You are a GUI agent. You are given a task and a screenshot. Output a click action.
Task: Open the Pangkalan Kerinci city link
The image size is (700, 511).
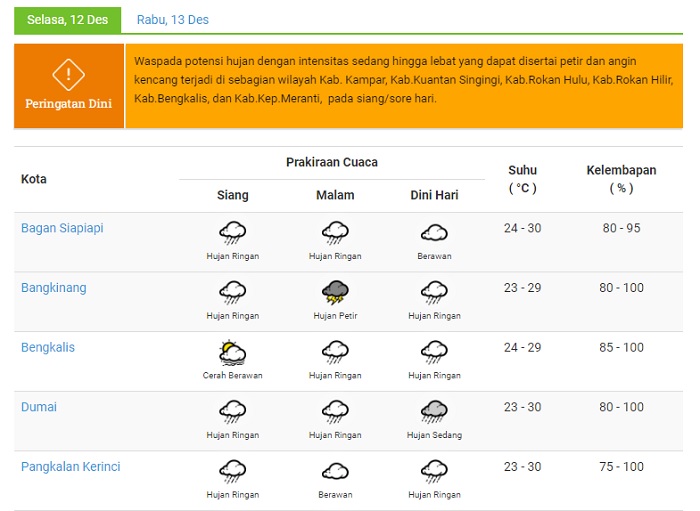[x=71, y=467]
